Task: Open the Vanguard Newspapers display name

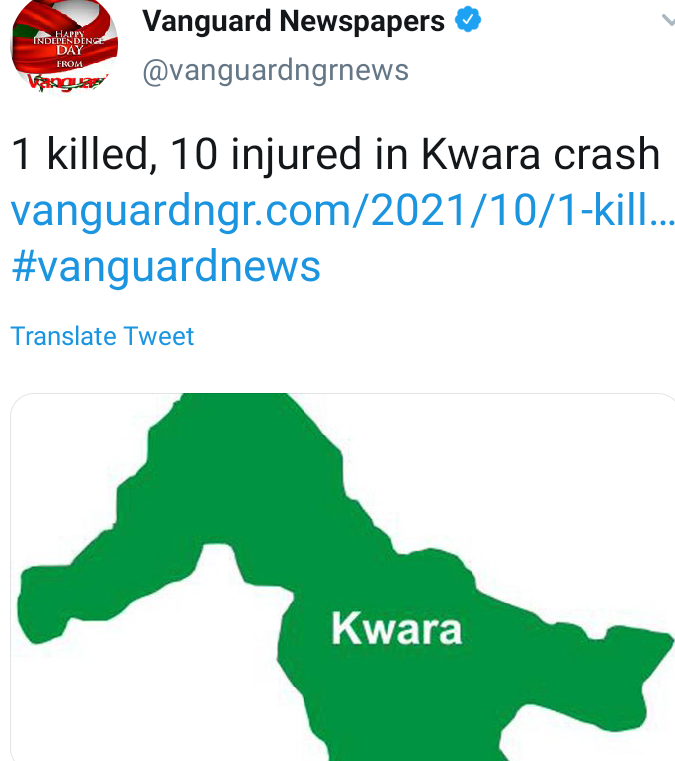Action: (x=293, y=21)
